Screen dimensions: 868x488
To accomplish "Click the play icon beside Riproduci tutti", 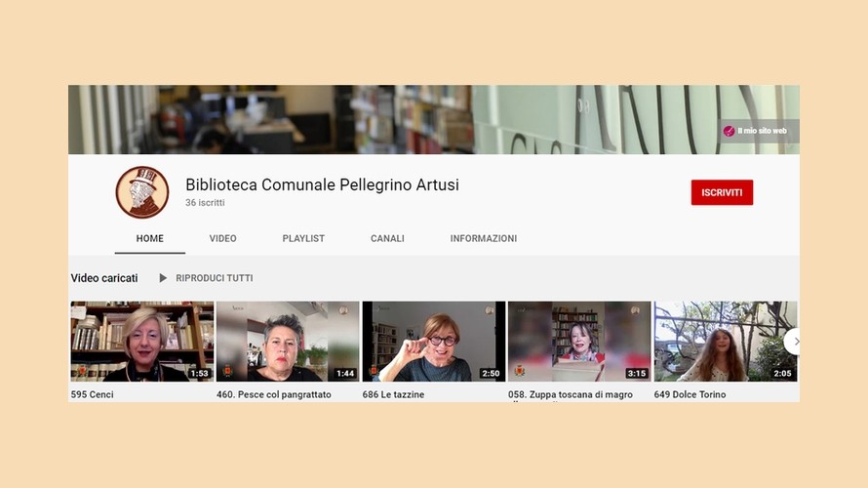I will (163, 278).
